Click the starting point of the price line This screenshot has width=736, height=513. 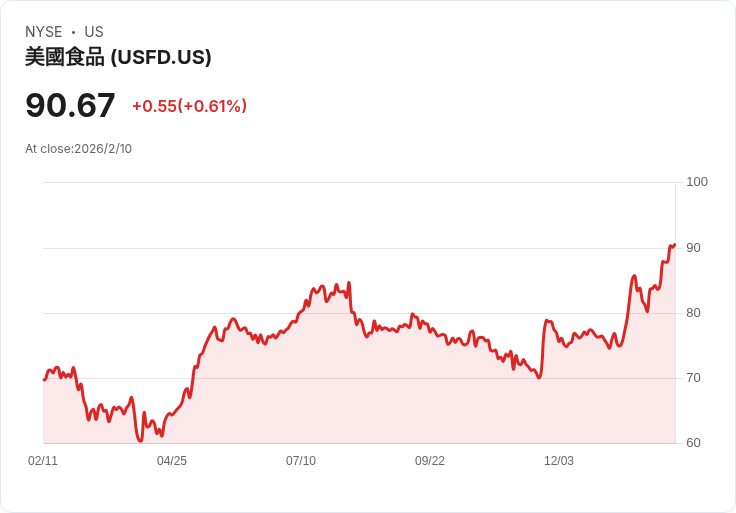(44, 379)
